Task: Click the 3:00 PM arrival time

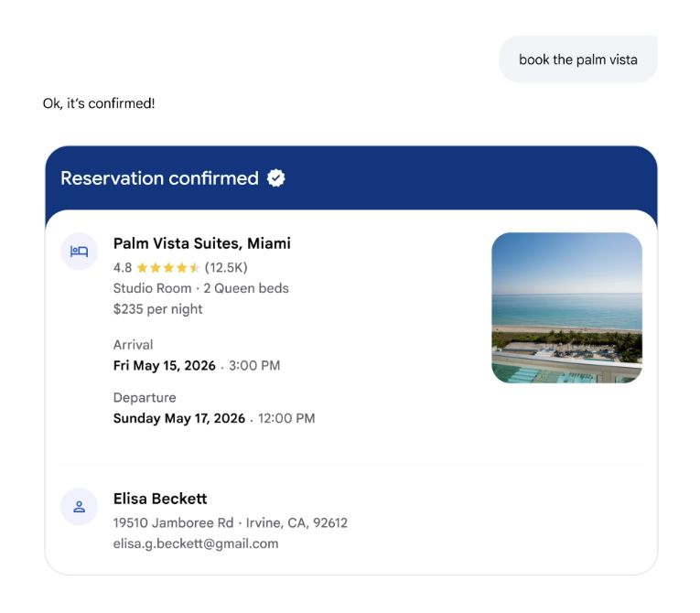Action: [x=254, y=366]
